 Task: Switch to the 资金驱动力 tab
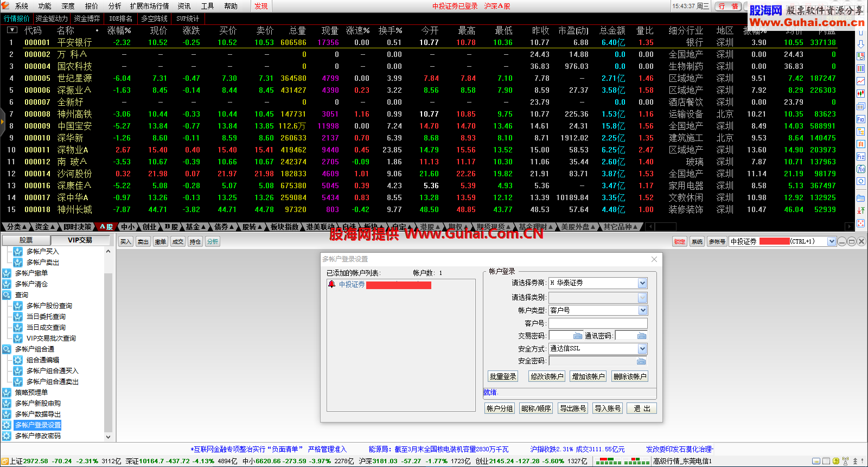click(x=52, y=18)
